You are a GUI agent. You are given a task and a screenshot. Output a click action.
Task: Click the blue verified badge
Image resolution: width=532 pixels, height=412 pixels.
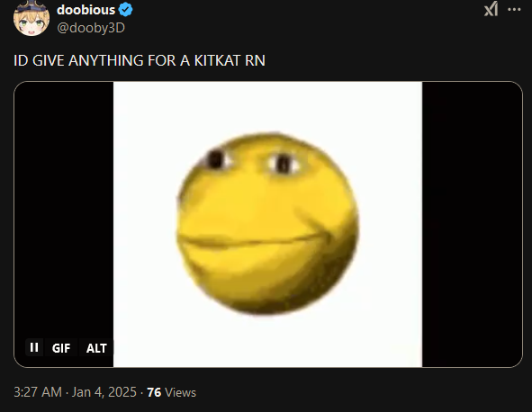tap(125, 10)
